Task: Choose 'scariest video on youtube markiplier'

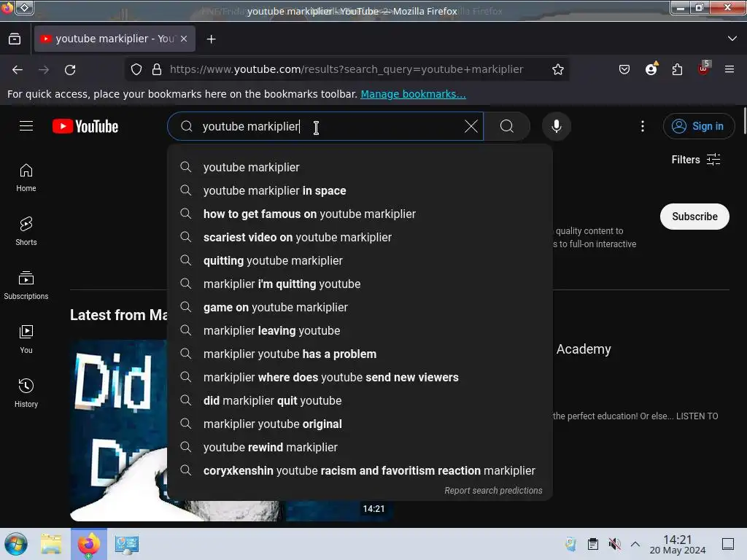Action: pyautogui.click(x=360, y=237)
